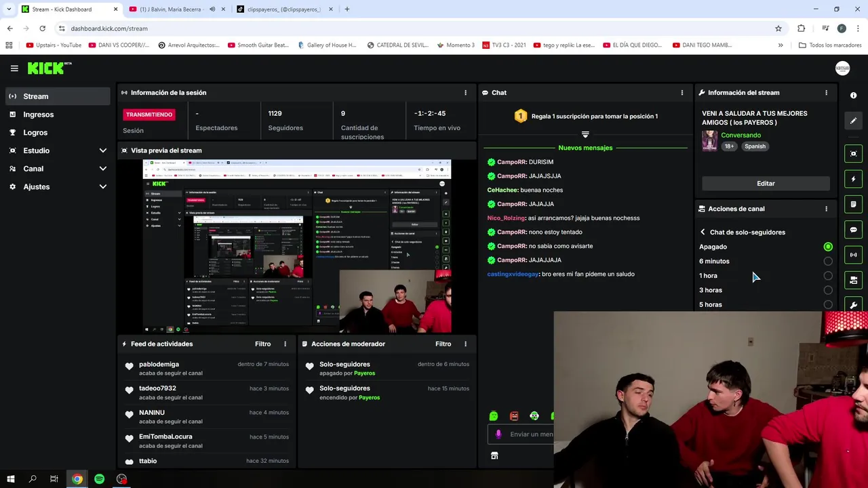868x488 pixels.
Task: Open options menu of Información del stream
Action: click(x=826, y=93)
